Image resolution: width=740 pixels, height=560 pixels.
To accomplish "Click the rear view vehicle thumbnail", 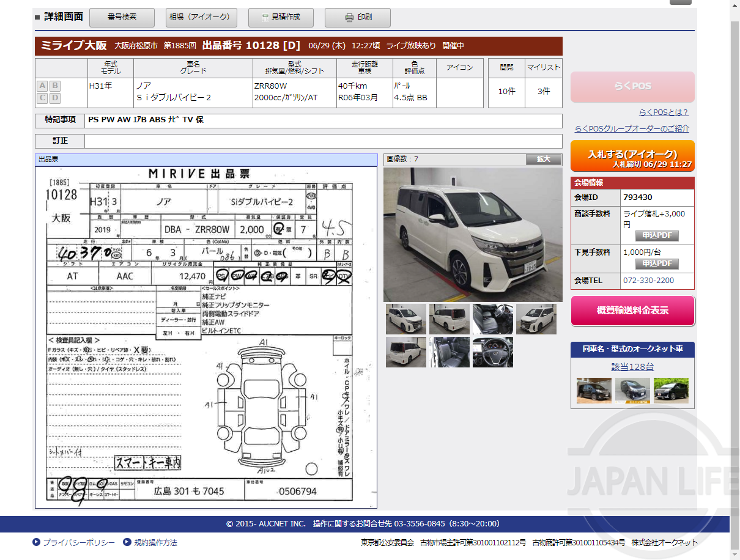I will click(x=406, y=353).
